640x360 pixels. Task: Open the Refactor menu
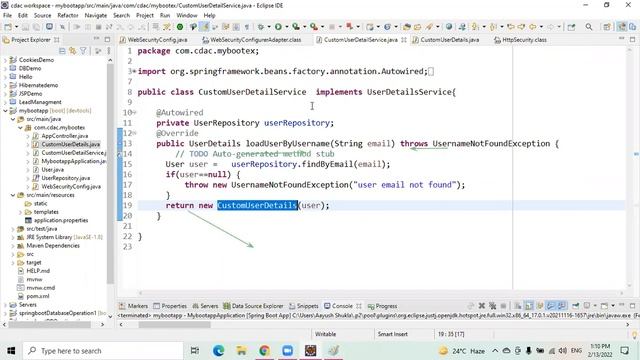[x=68, y=16]
